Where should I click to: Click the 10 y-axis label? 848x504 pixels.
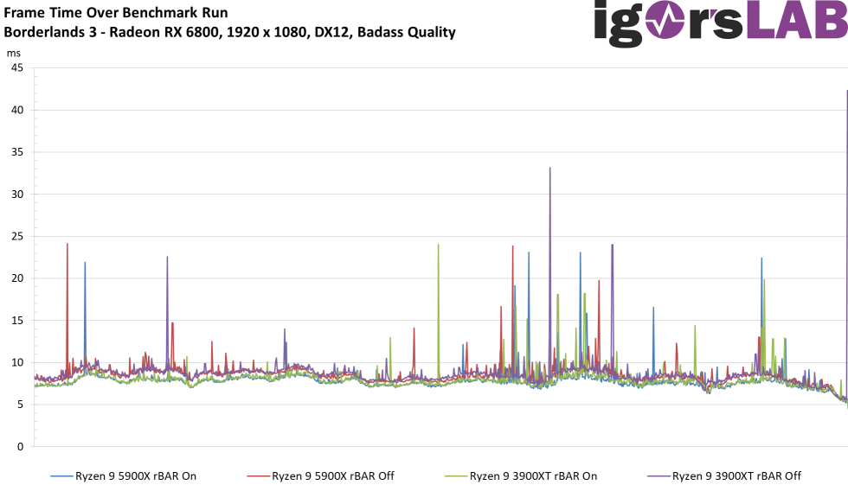17,362
